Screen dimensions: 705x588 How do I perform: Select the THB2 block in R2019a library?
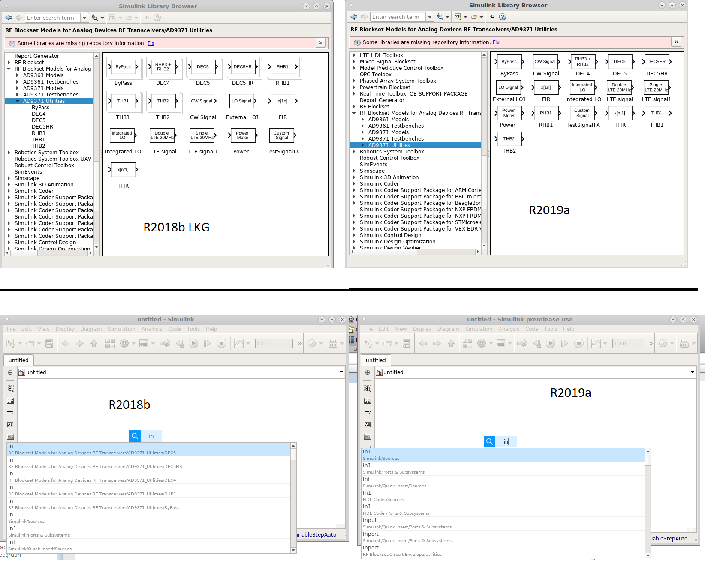tap(509, 139)
